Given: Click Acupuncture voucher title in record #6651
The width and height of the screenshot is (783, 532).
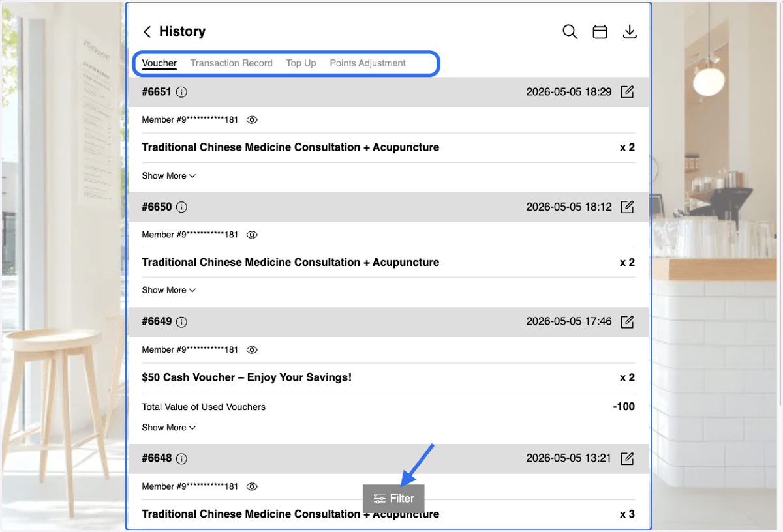Looking at the screenshot, I should [x=290, y=147].
